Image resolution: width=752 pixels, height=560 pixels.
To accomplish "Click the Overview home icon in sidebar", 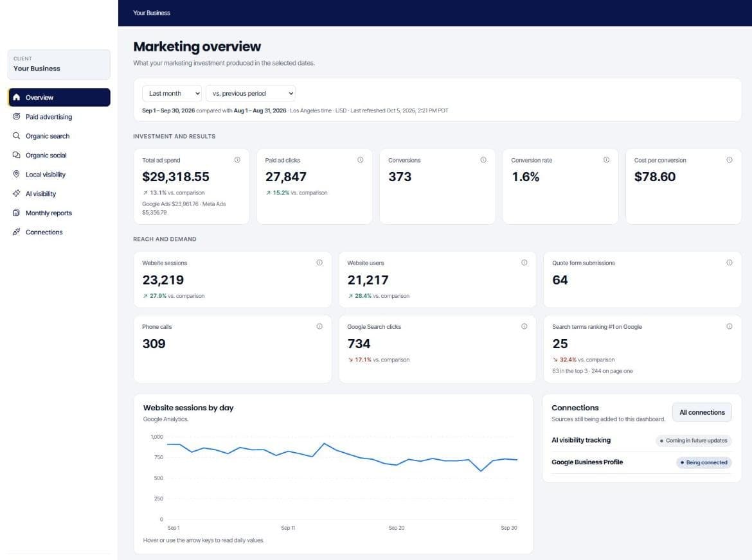I will (x=16, y=97).
